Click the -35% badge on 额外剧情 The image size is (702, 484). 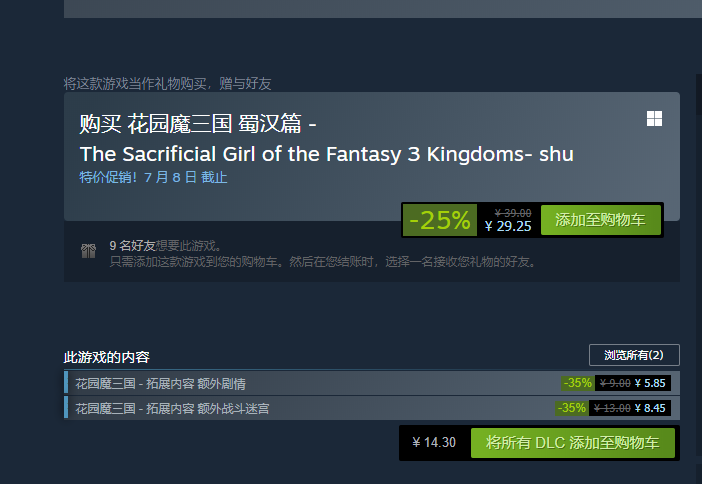coord(578,383)
